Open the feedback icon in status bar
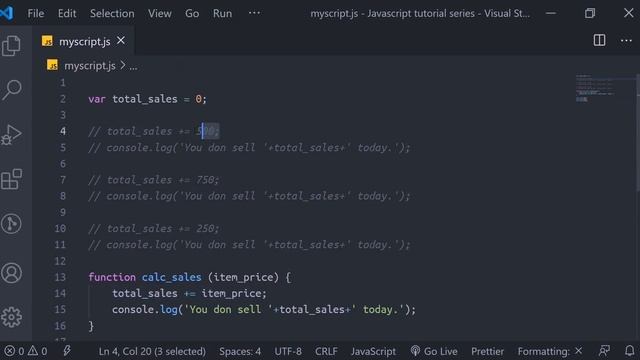 click(x=604, y=351)
